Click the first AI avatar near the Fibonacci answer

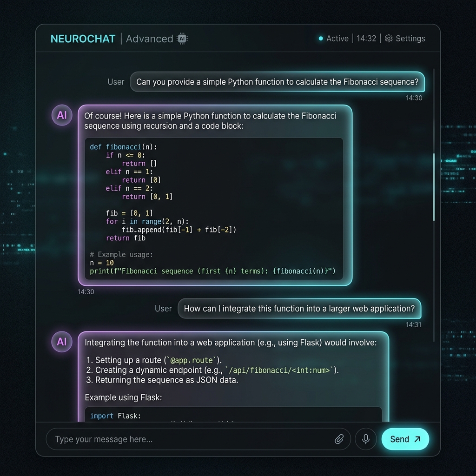[62, 115]
